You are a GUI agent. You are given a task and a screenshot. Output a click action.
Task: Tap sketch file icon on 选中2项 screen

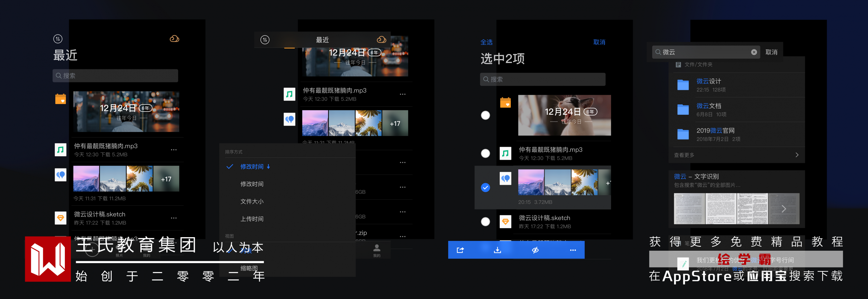point(505,222)
